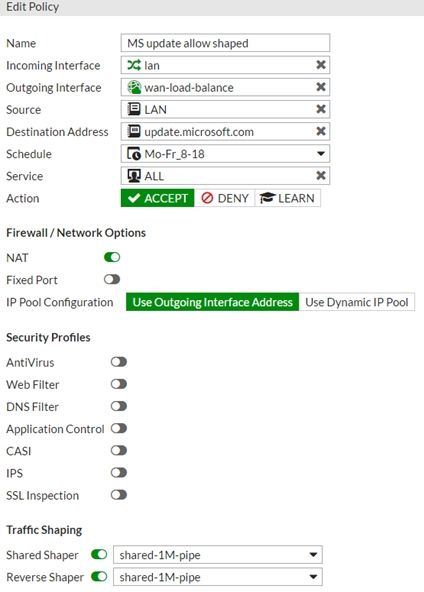Turn on AntiVirus profile

pyautogui.click(x=119, y=362)
